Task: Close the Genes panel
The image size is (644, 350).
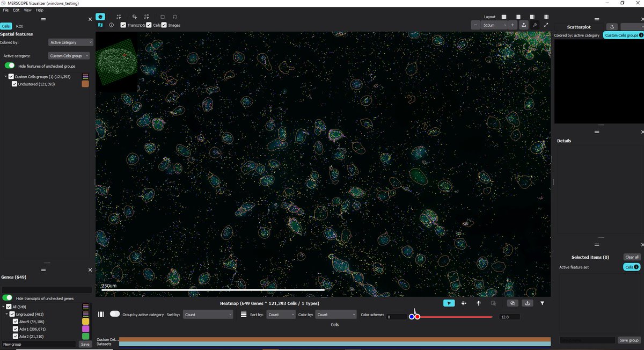Action: (90, 270)
